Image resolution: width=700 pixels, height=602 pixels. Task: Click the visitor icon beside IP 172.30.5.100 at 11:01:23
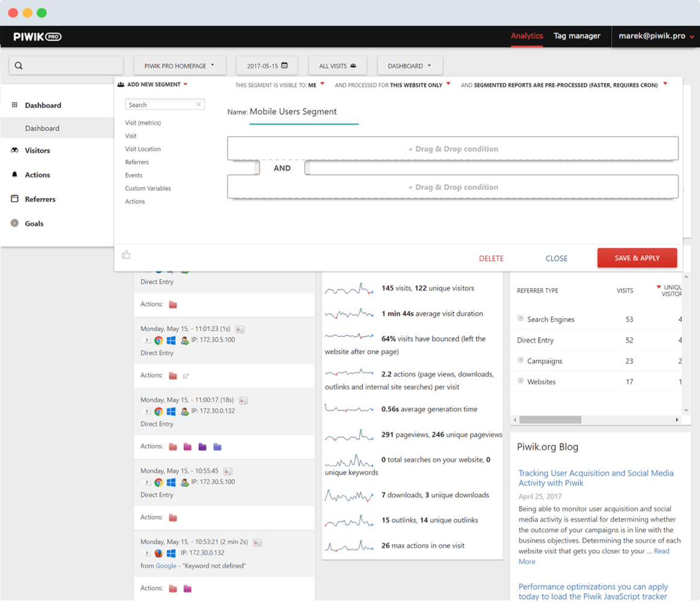click(x=184, y=341)
